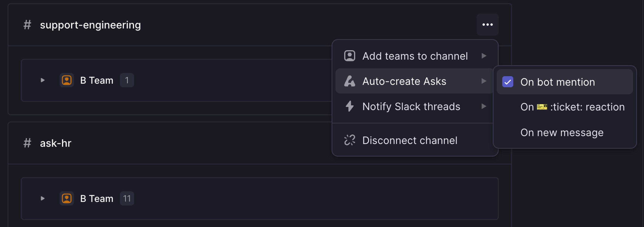This screenshot has height=227, width=644.
Task: Open the support-engineering overflow options menu
Action: point(487,24)
